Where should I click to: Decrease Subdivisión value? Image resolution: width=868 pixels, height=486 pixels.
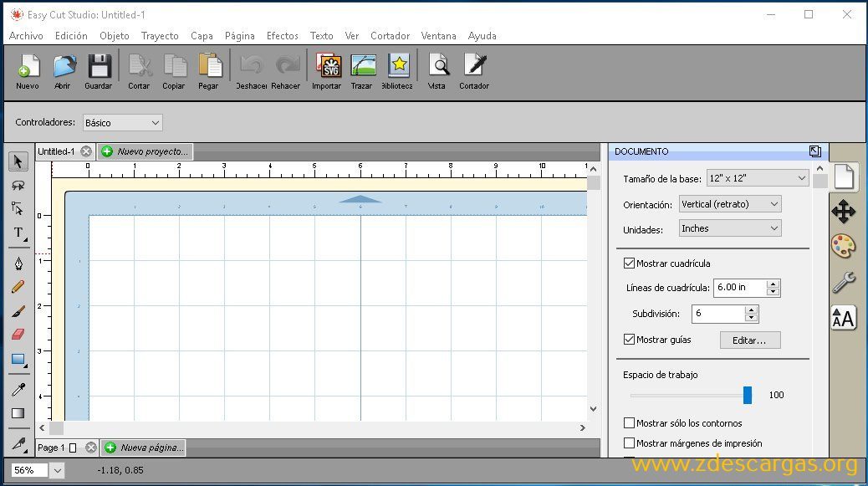tap(751, 318)
